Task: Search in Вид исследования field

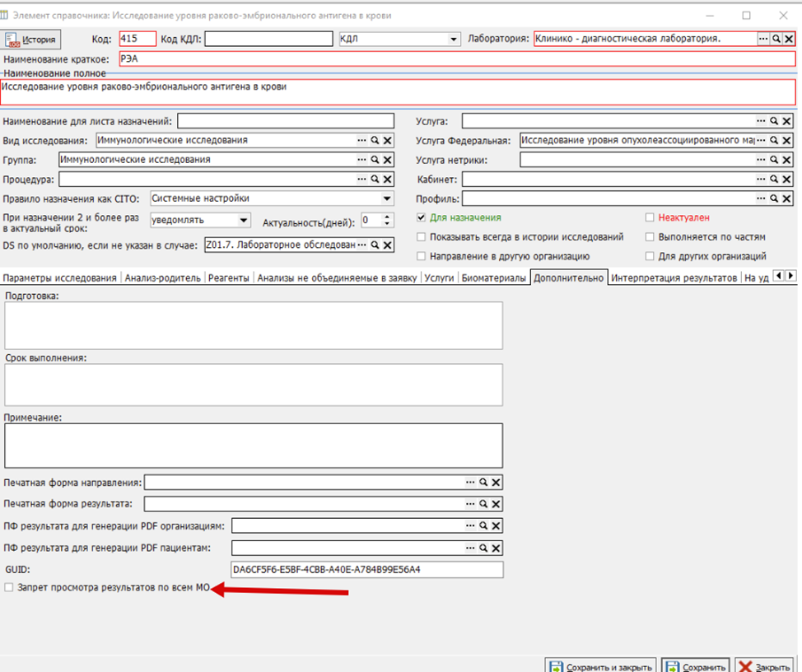Action: [x=375, y=140]
